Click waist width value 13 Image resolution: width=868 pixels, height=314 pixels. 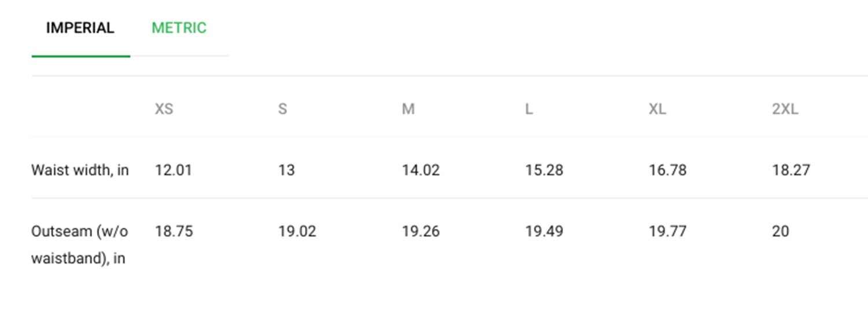coord(286,170)
